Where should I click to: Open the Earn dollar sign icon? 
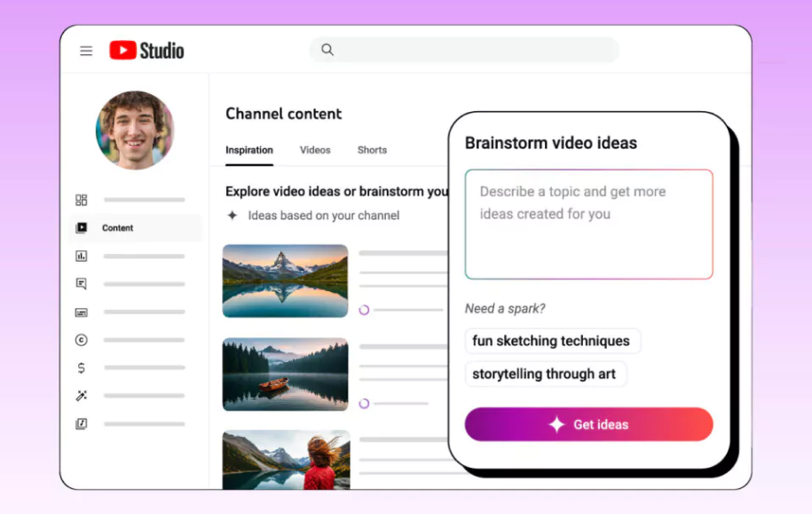pos(82,368)
